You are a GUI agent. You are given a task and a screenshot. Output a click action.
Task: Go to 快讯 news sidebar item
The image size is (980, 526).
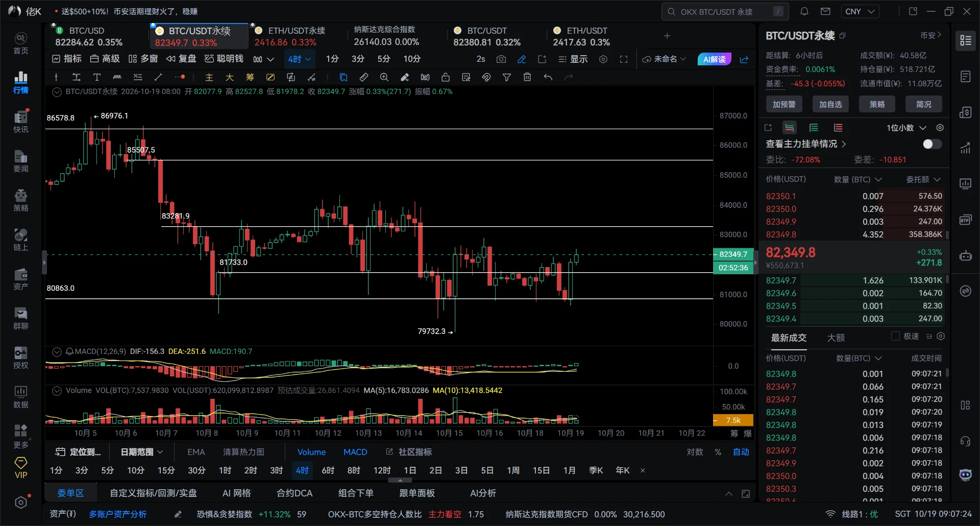(21, 122)
